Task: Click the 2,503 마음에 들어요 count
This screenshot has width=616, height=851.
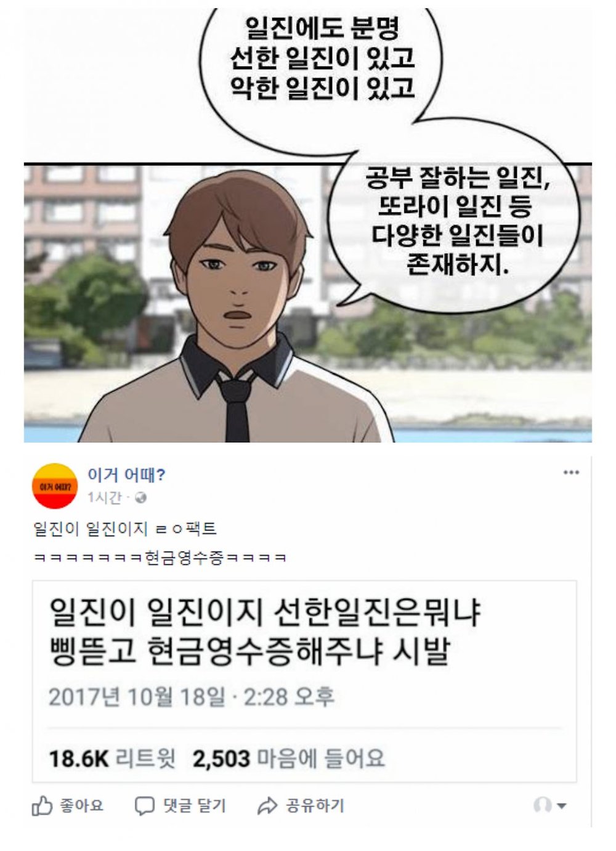Action: [289, 758]
